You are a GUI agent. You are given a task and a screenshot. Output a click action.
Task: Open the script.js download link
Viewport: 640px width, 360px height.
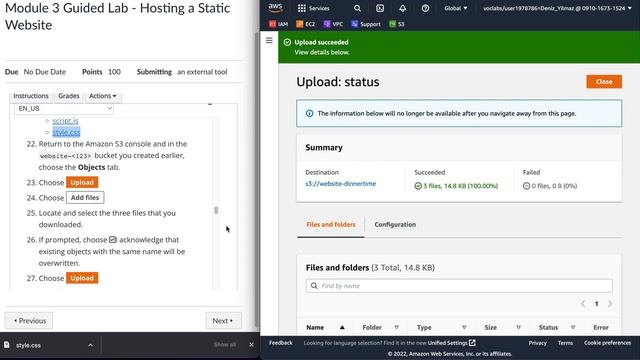click(65, 121)
